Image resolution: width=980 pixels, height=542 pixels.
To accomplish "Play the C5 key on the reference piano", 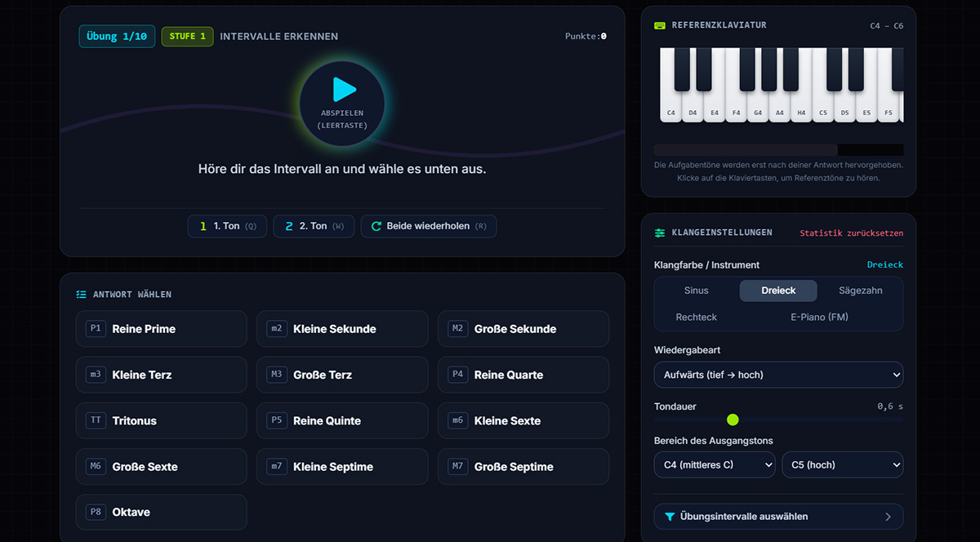I will [823, 108].
